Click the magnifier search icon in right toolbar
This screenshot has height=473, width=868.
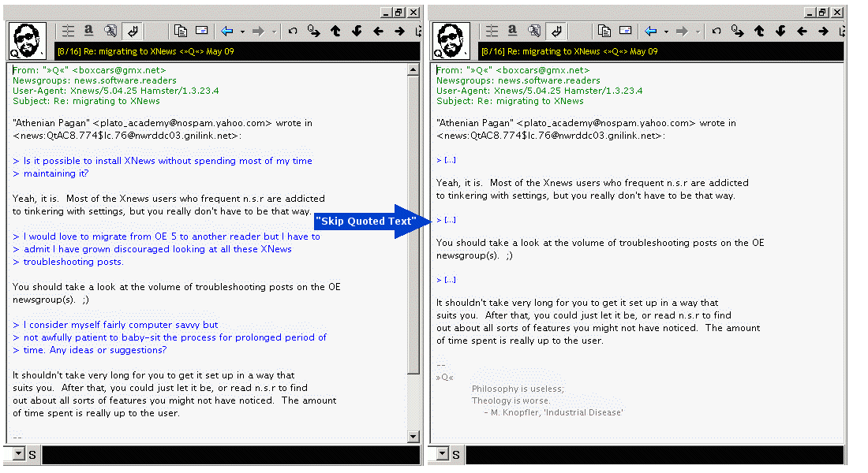point(534,31)
